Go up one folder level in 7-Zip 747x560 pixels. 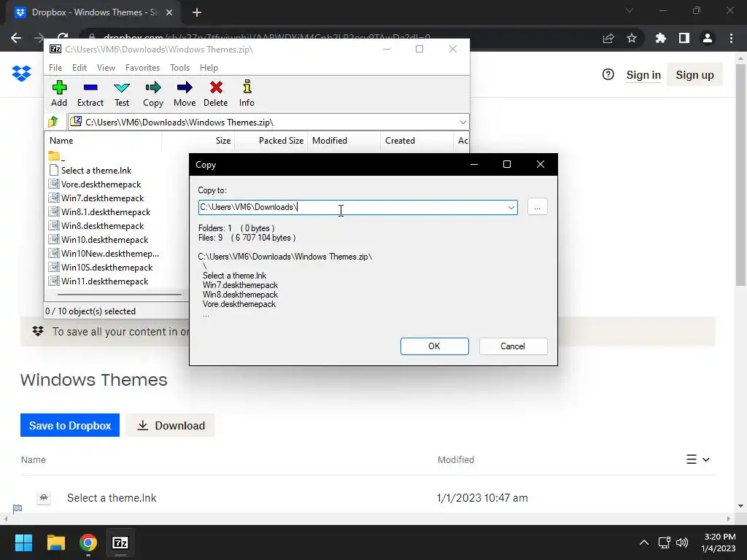pos(53,122)
